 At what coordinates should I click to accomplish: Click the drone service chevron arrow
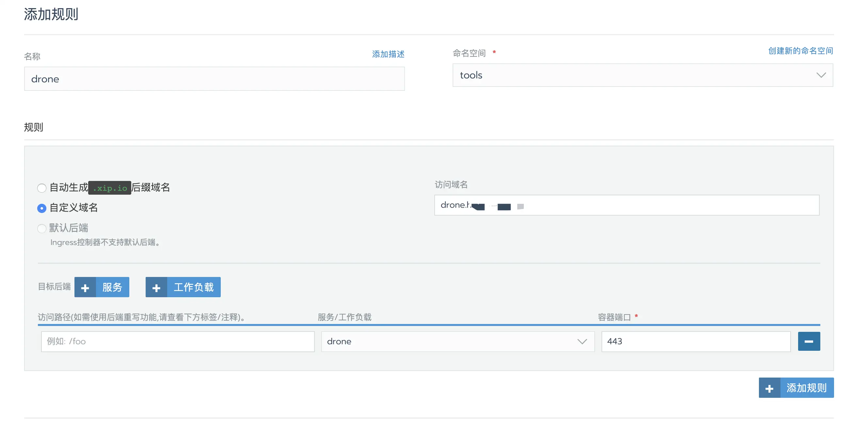click(582, 342)
